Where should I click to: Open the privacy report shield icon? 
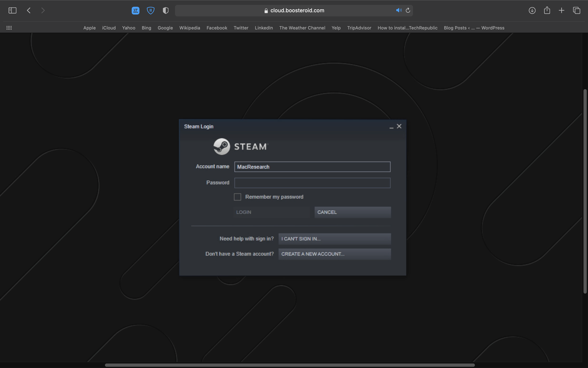[166, 10]
